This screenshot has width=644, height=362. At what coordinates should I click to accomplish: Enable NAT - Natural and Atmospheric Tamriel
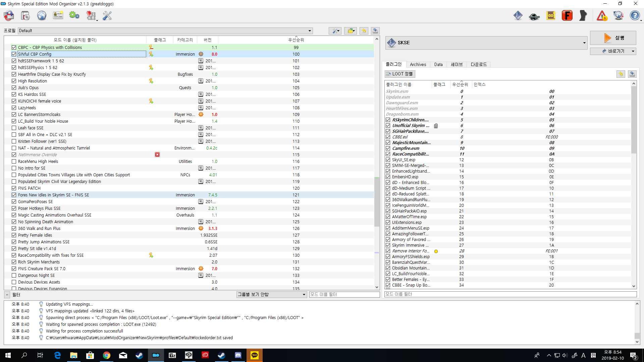coord(14,148)
